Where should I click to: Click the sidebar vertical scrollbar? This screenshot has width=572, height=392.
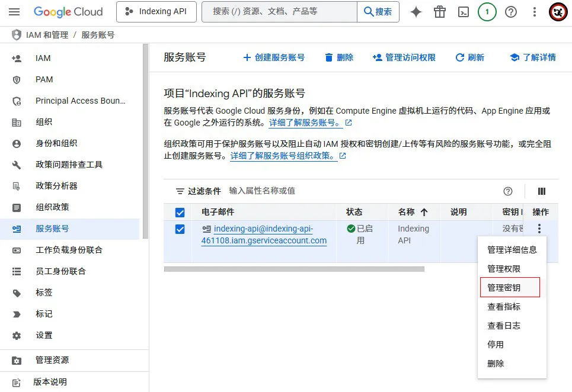(x=146, y=142)
